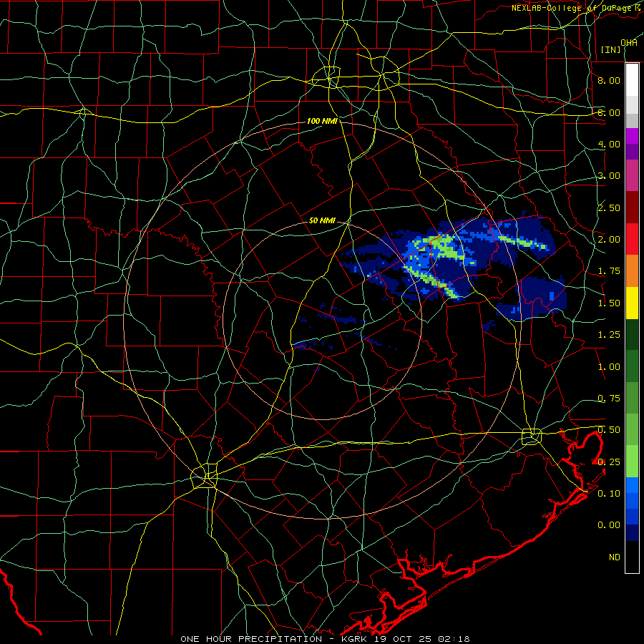The width and height of the screenshot is (644, 644).
Task: Click the 4.00 legend value label
Action: tap(609, 144)
